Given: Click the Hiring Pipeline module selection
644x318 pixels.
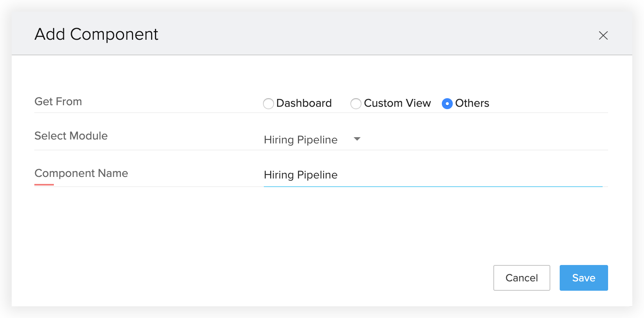Looking at the screenshot, I should click(301, 140).
